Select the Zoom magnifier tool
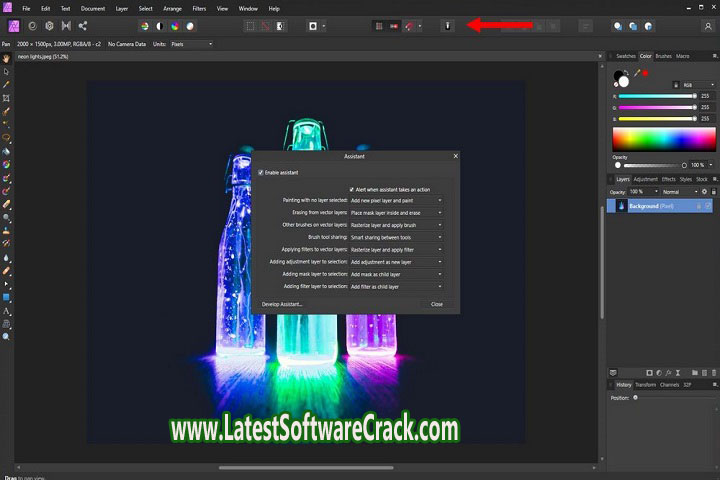The height and width of the screenshot is (480, 720). (6, 337)
